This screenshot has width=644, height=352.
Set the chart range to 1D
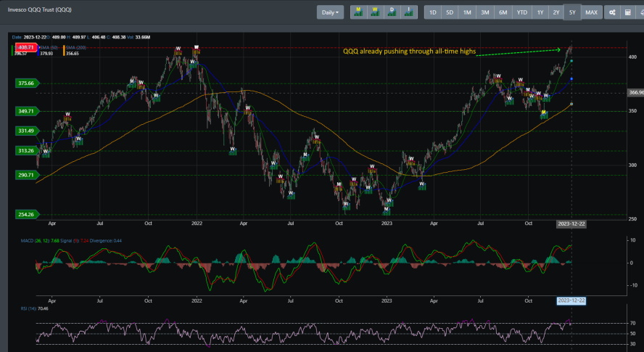(433, 12)
